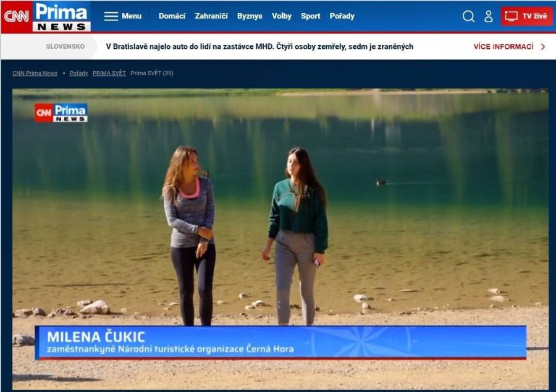This screenshot has width=556, height=392.
Task: Click the Pořady breadcrumb link
Action: pyautogui.click(x=78, y=73)
